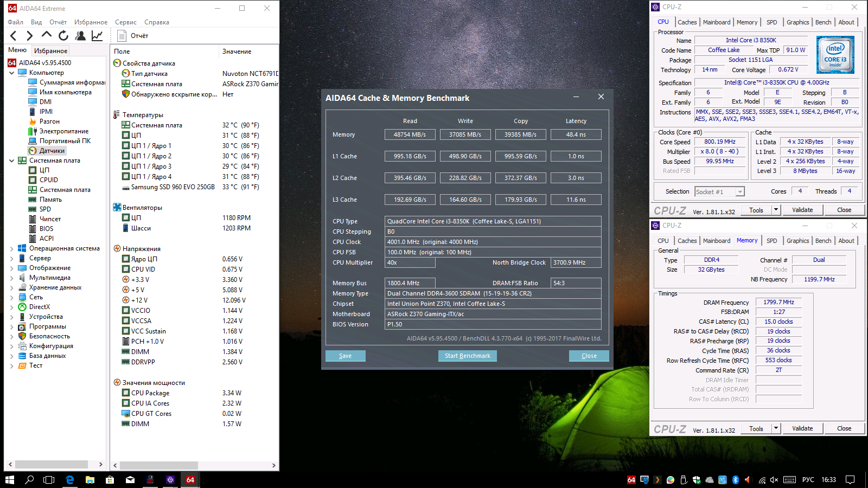Click the Samsung SSD 960 EVO temperature row
The width and height of the screenshot is (868, 488).
(195, 187)
